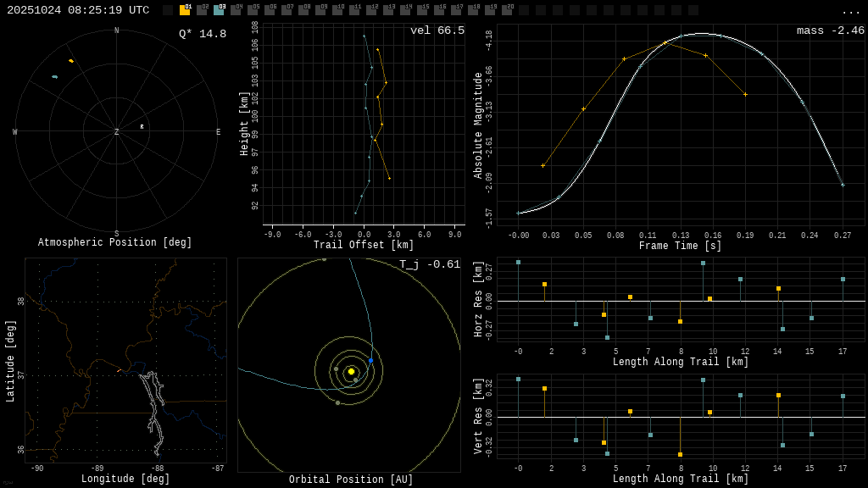Screen dimensions: 868x488
Task: Click the teal meteor marker on polar plot
Action: (x=55, y=77)
